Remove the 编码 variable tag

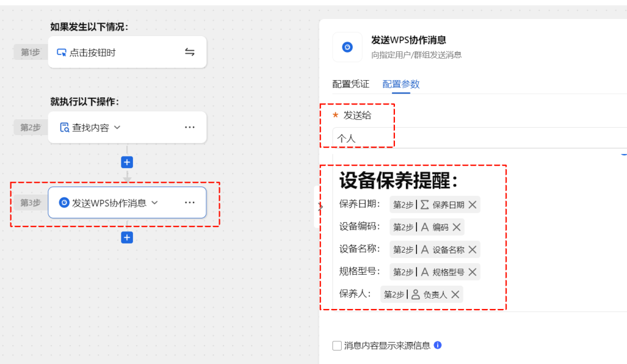tap(457, 227)
